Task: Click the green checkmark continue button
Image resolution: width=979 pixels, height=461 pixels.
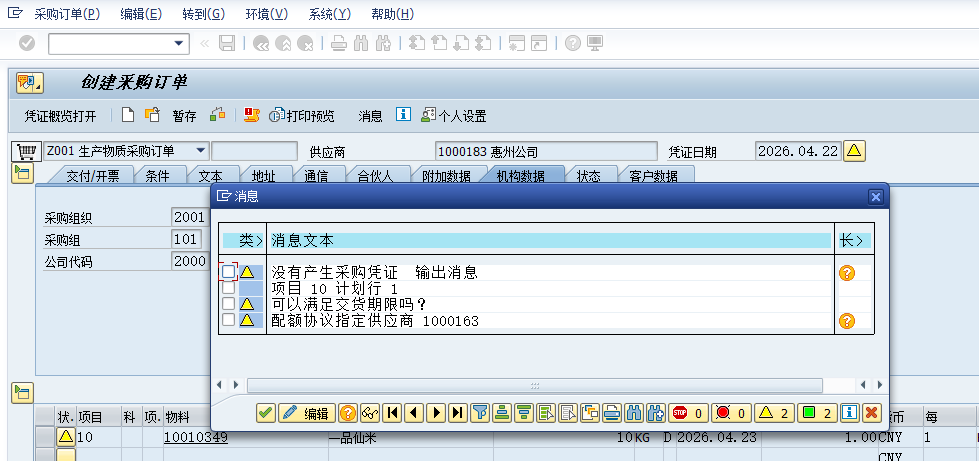Action: coord(265,413)
